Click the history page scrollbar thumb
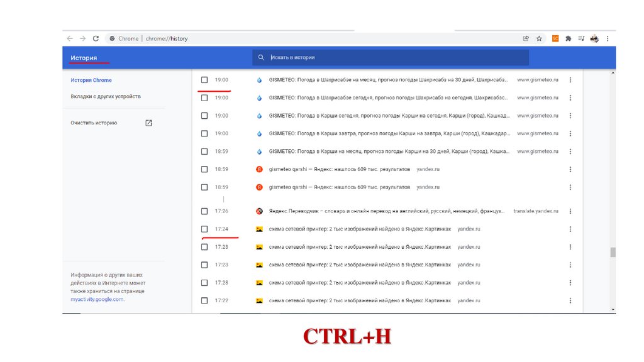Image resolution: width=644 pixels, height=362 pixels. click(613, 252)
